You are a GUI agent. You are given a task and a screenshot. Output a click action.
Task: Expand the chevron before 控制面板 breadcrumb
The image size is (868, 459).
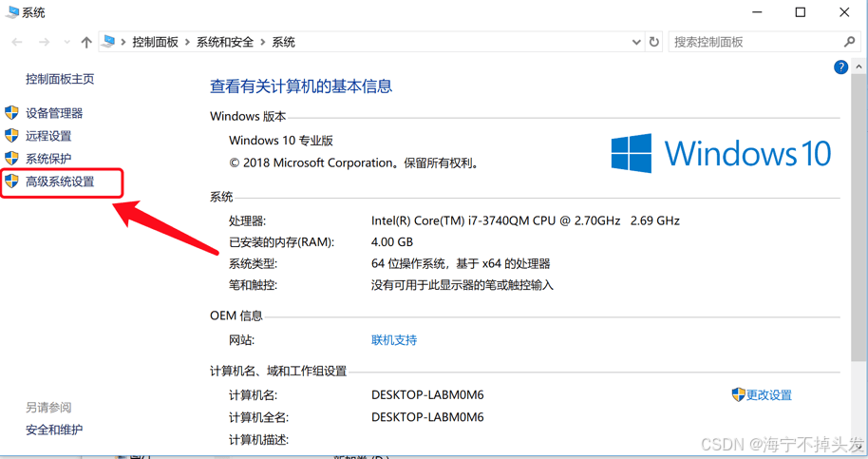click(123, 42)
